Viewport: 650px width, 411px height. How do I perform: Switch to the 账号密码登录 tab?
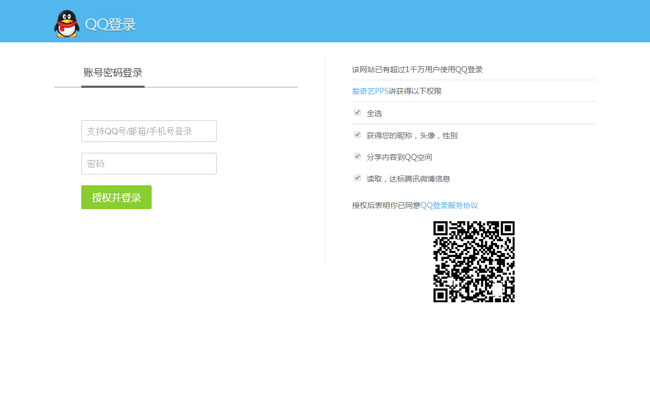pos(113,72)
